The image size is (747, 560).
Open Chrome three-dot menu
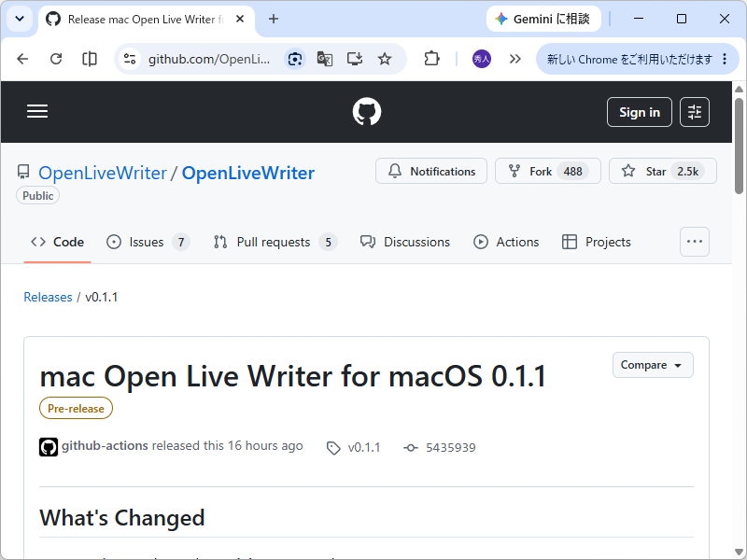coord(725,59)
